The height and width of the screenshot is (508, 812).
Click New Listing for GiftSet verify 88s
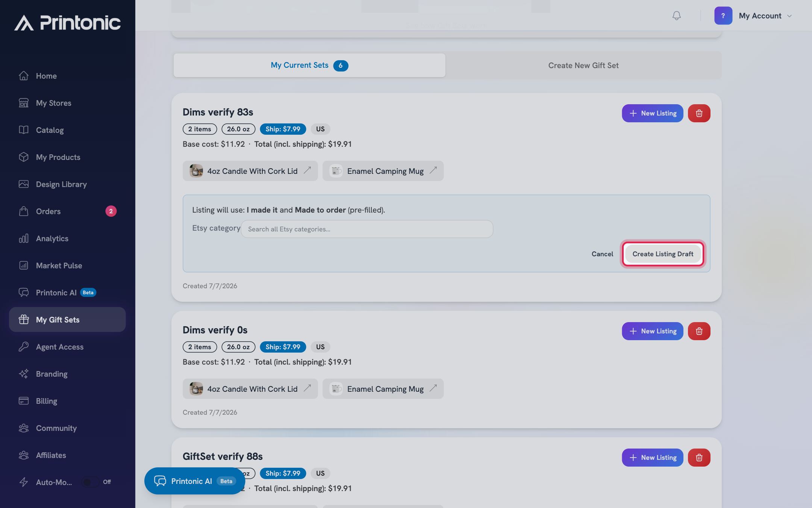[653, 458]
